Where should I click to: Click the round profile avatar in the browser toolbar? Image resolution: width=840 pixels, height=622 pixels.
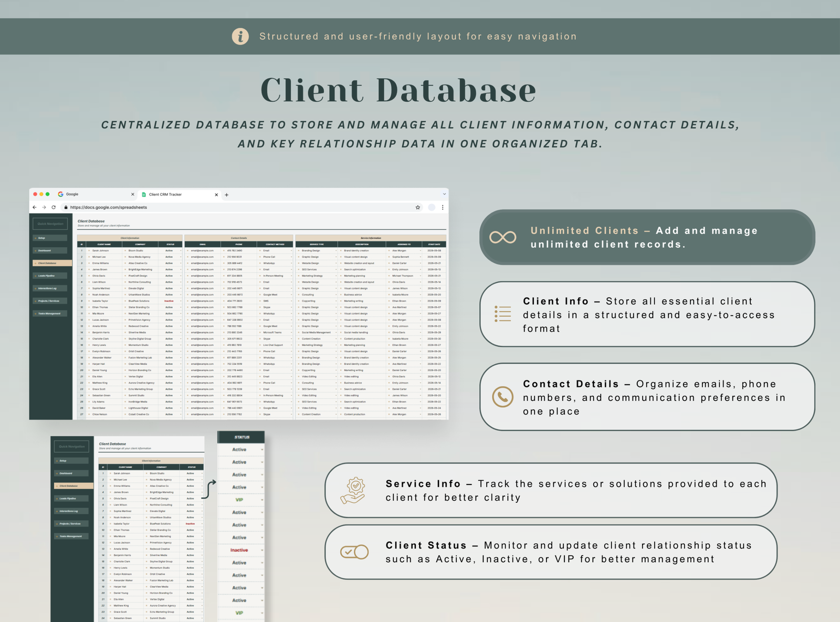click(432, 207)
